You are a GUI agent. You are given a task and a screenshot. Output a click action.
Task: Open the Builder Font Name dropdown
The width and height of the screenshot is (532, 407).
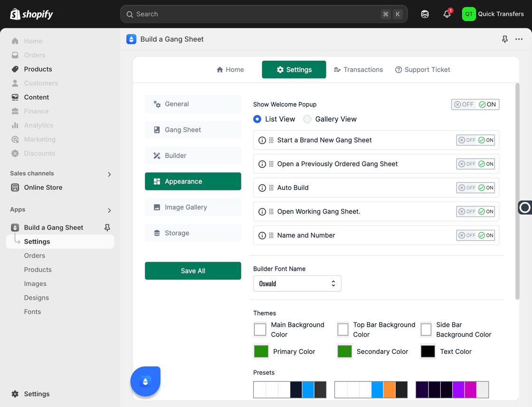click(x=297, y=284)
